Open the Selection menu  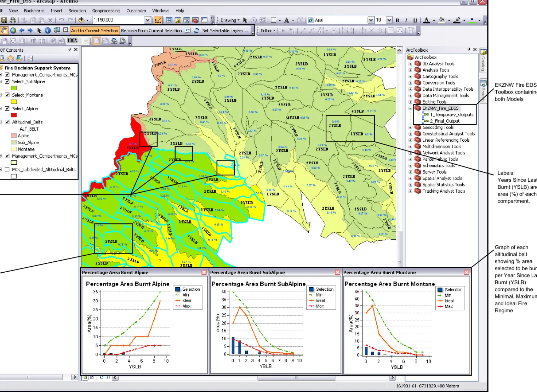(x=77, y=11)
